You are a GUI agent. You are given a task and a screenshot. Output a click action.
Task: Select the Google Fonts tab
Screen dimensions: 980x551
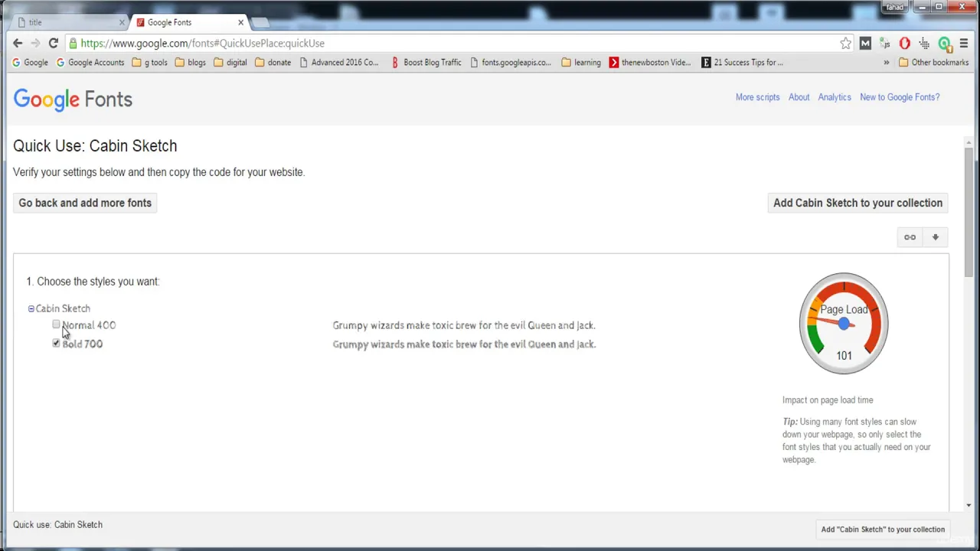tap(189, 22)
